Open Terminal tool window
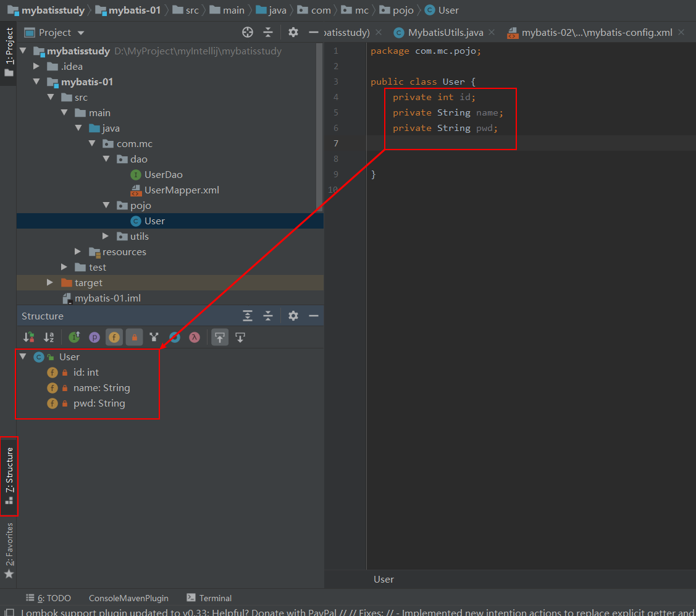The image size is (696, 616). [209, 598]
